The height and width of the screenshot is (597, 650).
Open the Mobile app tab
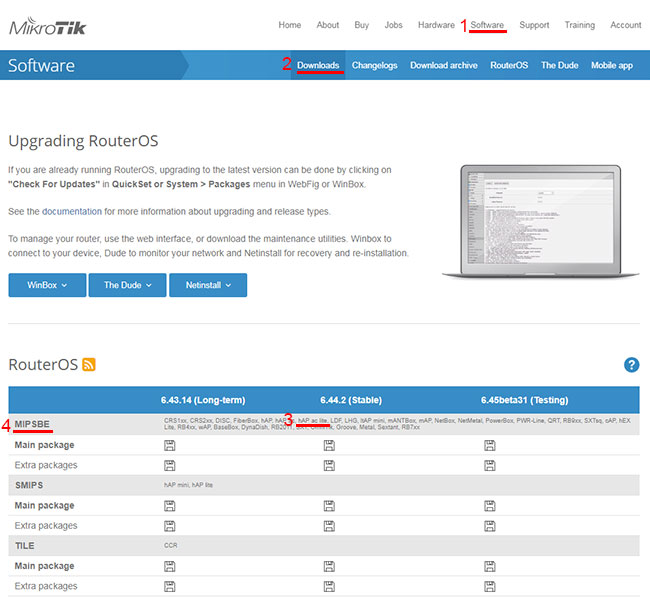[x=612, y=65]
